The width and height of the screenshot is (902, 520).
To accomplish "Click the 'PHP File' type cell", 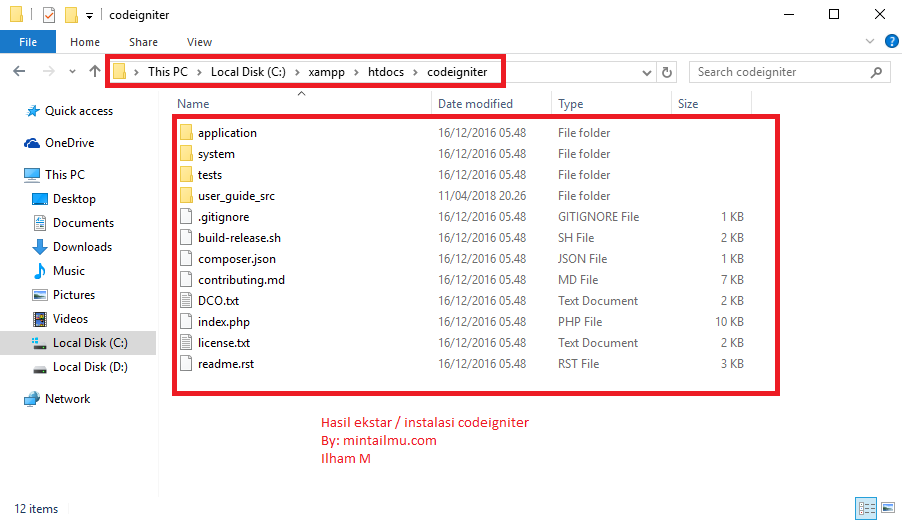I will click(x=580, y=322).
